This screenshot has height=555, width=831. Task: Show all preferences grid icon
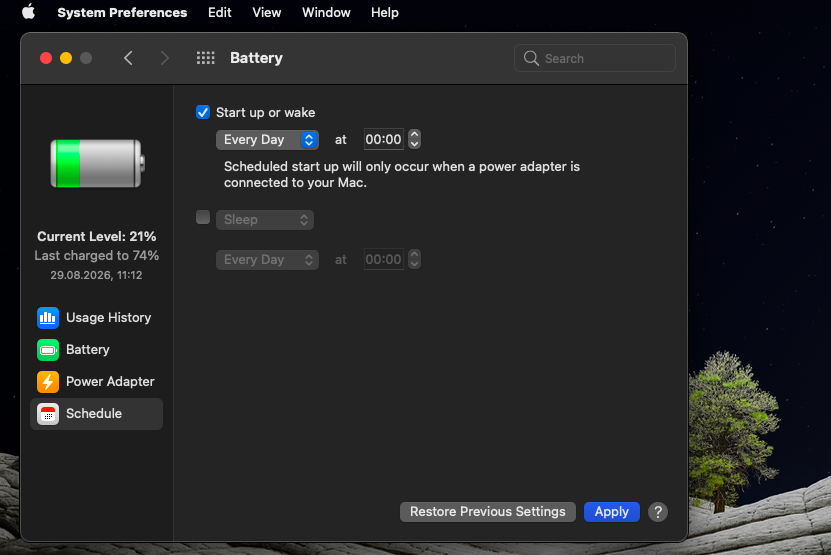click(206, 58)
